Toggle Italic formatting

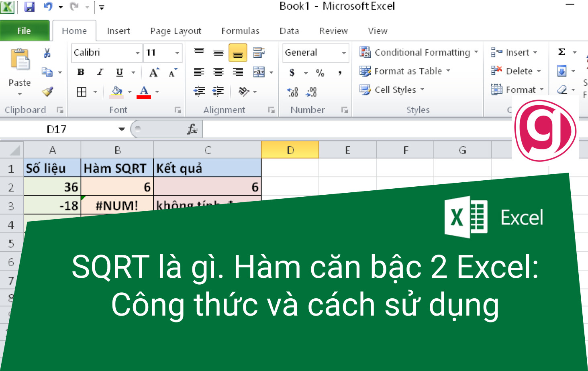tap(100, 72)
